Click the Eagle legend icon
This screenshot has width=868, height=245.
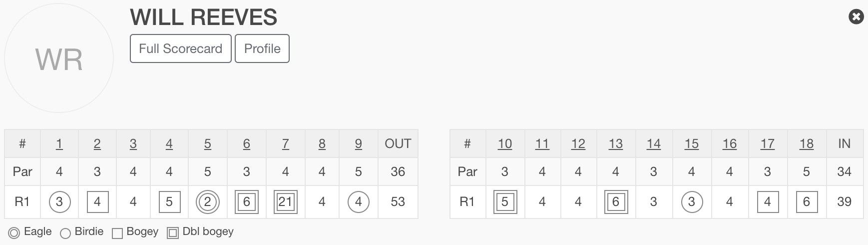14,233
